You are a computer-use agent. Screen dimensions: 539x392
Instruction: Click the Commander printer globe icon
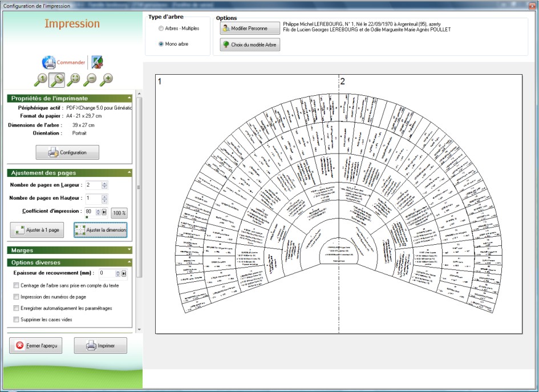tap(49, 62)
